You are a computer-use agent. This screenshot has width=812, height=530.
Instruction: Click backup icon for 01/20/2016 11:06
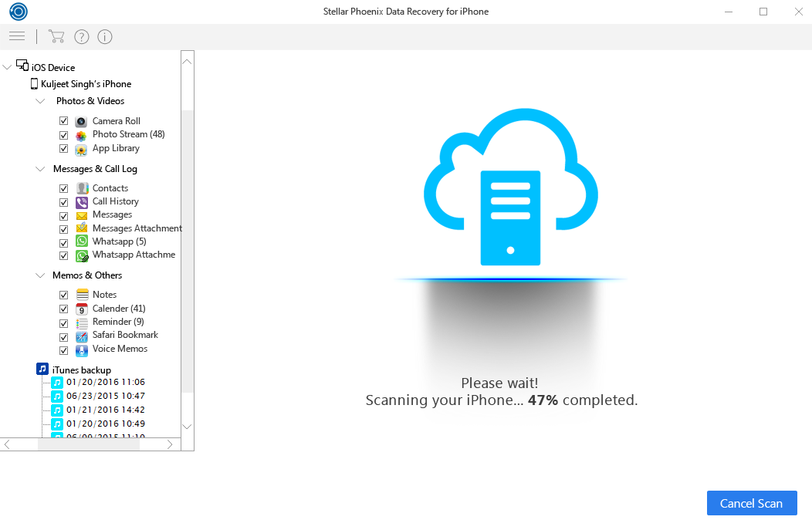click(57, 383)
